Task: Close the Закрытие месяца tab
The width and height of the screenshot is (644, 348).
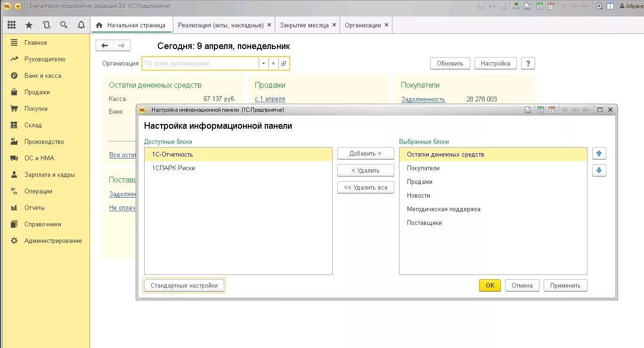Action: (x=334, y=25)
